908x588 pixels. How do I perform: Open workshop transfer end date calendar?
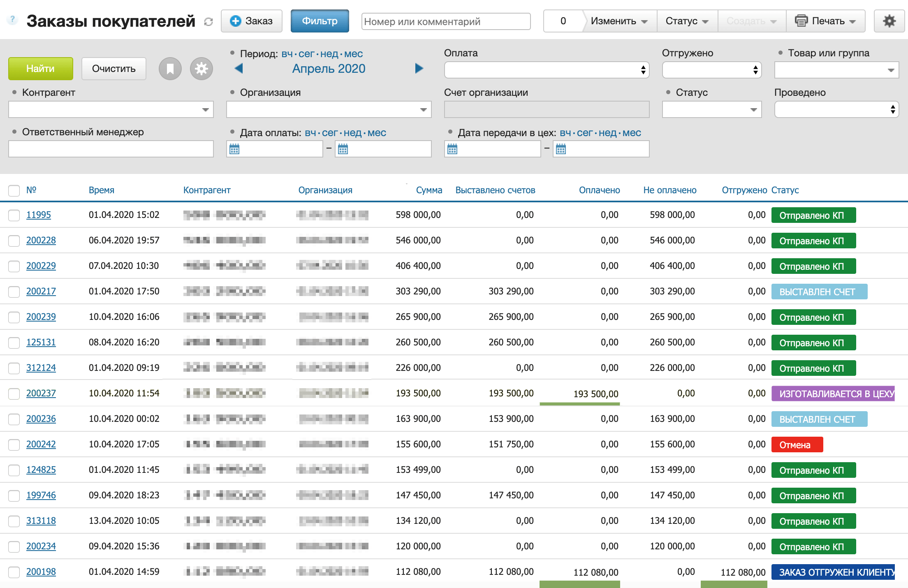pos(561,149)
